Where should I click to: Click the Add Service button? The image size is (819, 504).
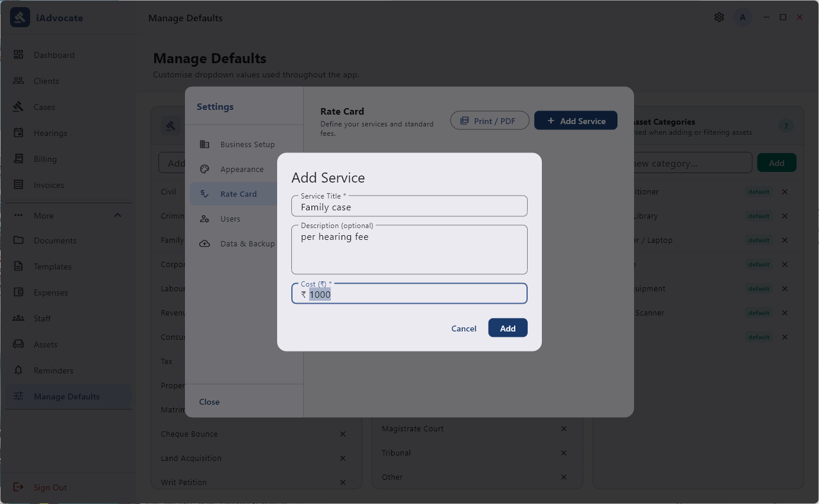576,121
